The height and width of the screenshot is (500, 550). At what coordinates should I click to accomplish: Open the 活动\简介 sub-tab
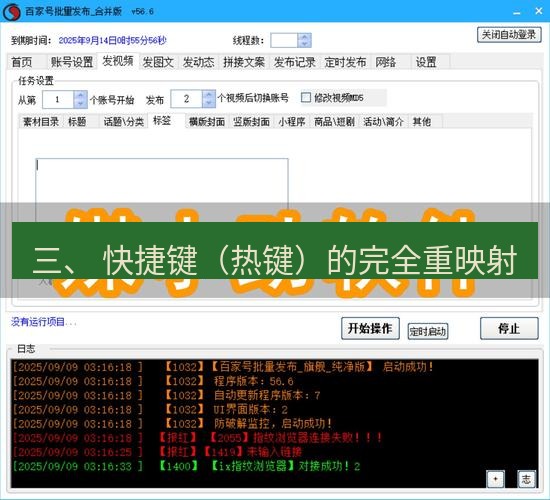[x=383, y=122]
